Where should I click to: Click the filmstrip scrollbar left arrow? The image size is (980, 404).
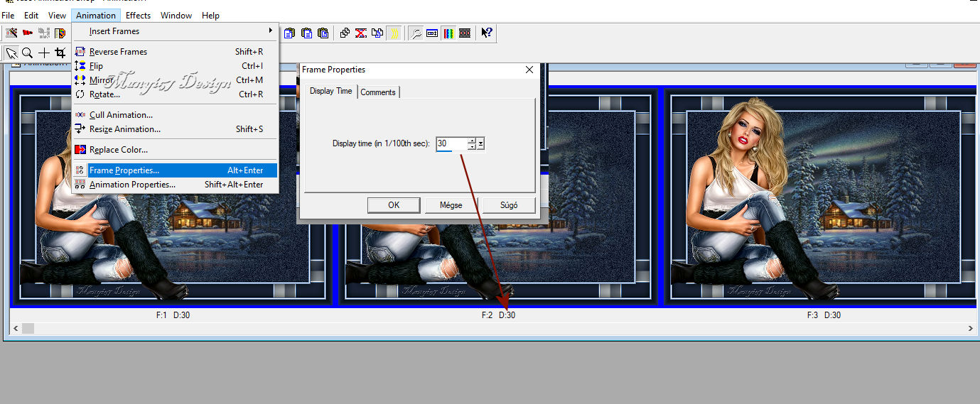coord(16,328)
